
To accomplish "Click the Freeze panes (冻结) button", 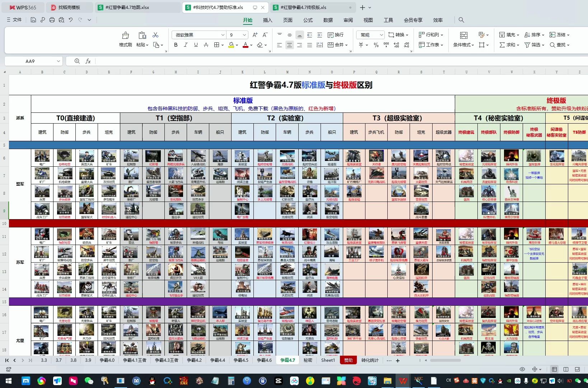I will click(559, 35).
